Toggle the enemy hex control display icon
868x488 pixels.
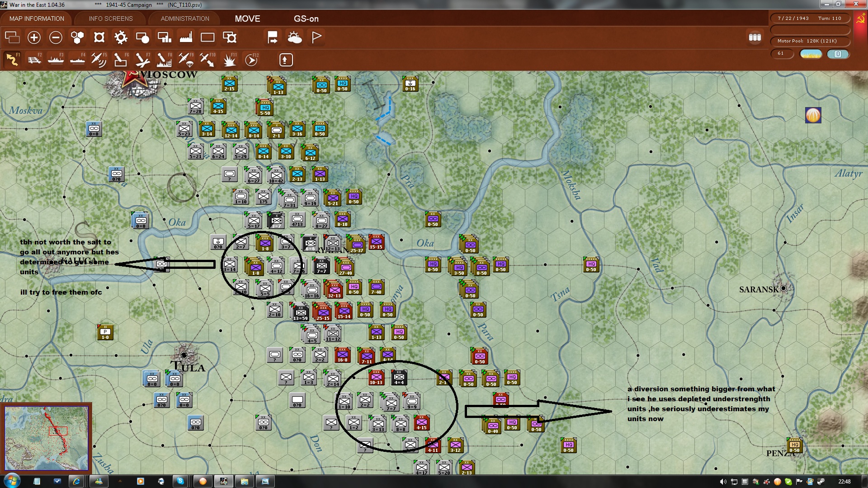click(99, 38)
